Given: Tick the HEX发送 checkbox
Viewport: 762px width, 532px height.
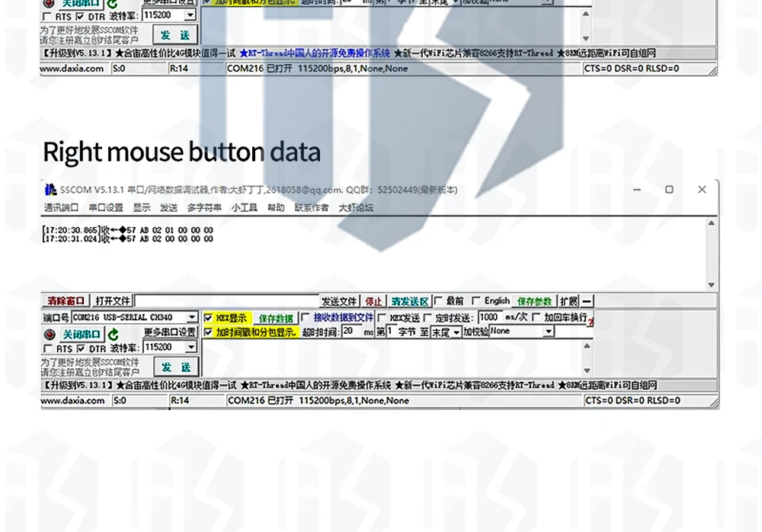Looking at the screenshot, I should click(382, 318).
